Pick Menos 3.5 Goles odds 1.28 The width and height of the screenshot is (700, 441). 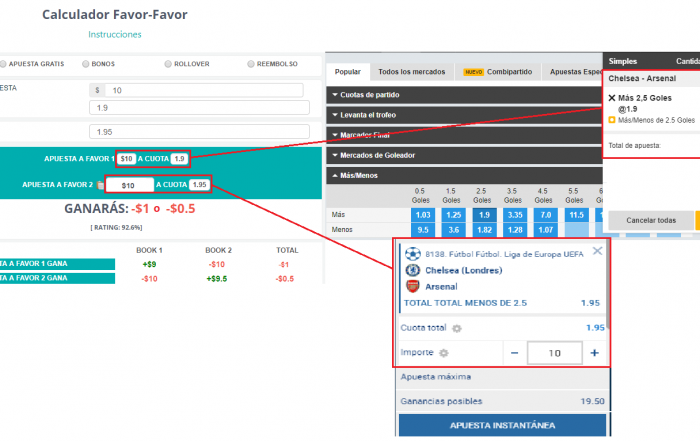[x=515, y=230]
